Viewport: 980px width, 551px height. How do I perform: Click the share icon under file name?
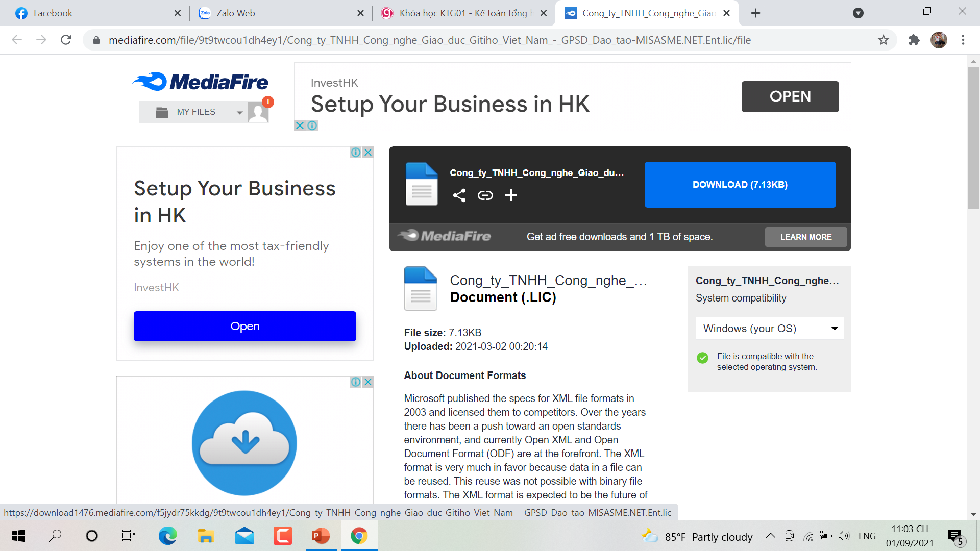459,195
